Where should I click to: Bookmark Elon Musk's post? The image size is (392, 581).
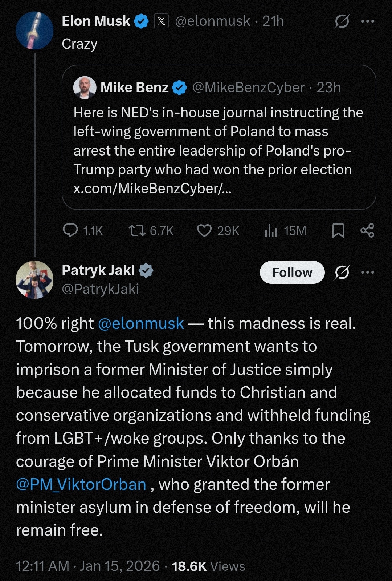click(x=338, y=230)
